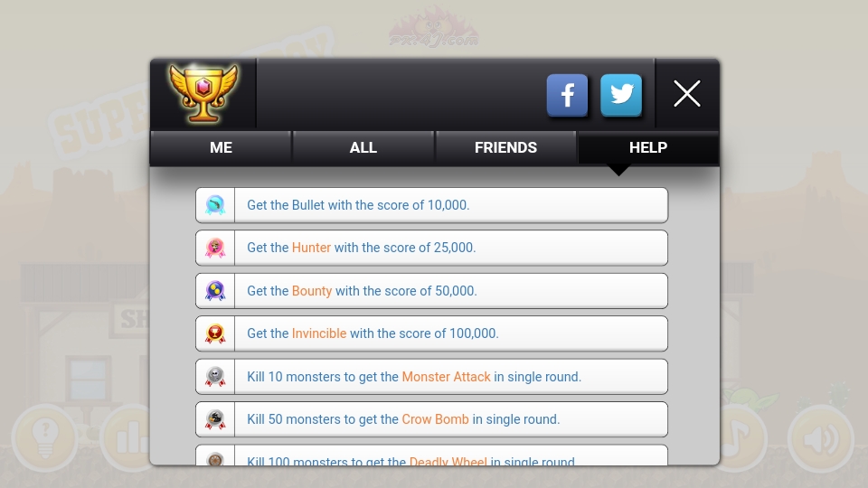The image size is (868, 488).
Task: Select the Invincible 100,000 score row
Action: pyautogui.click(x=432, y=333)
